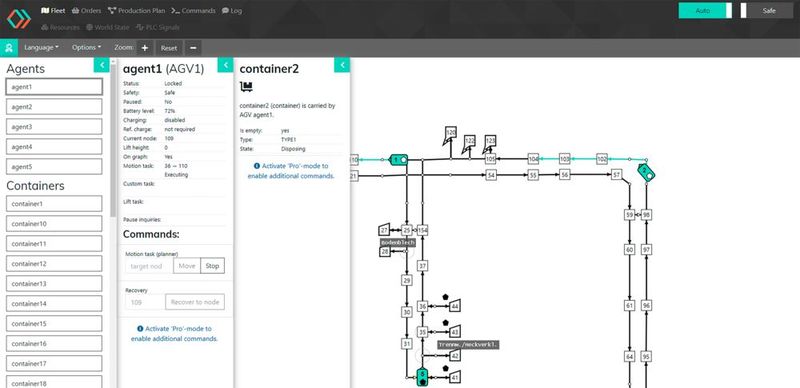800x388 pixels.
Task: Collapse the Agents list panel
Action: tap(102, 65)
